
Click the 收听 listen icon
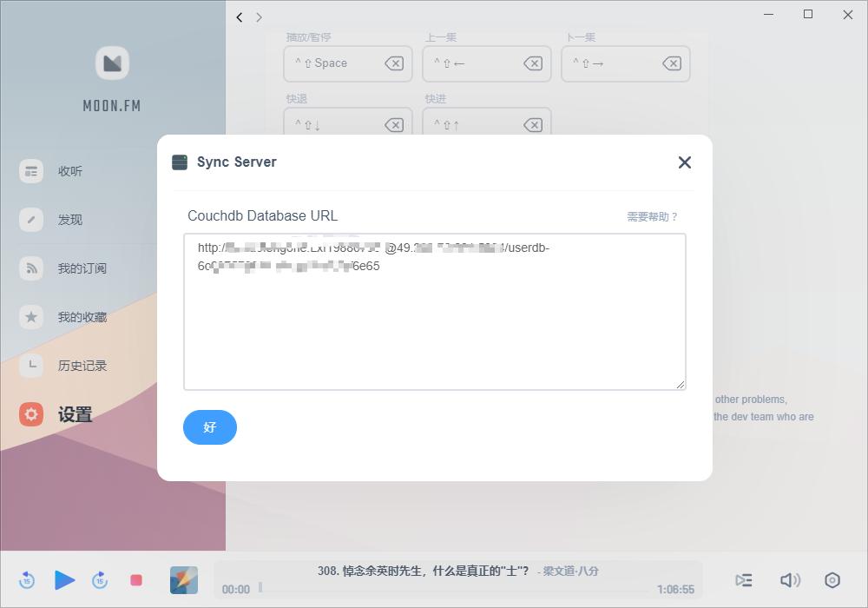[x=31, y=171]
